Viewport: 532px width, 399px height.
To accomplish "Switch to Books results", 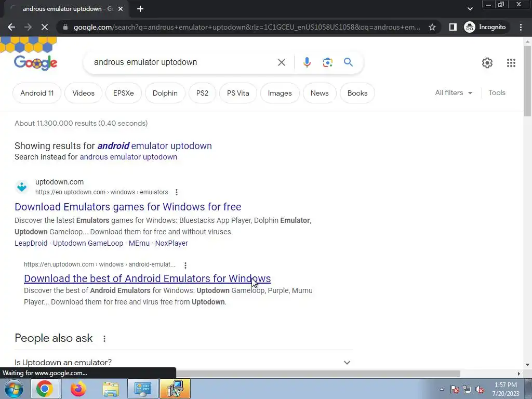I will (357, 93).
